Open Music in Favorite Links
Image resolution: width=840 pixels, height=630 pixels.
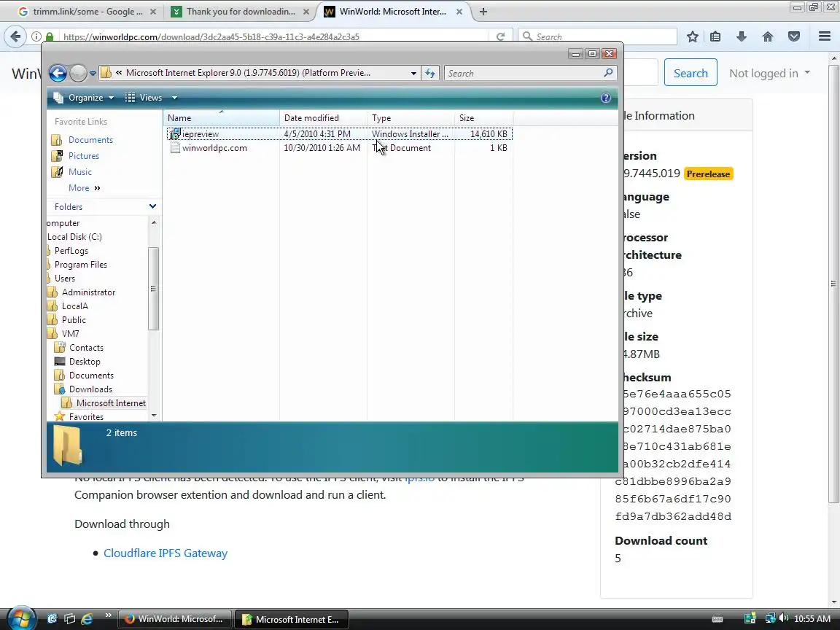(x=79, y=172)
